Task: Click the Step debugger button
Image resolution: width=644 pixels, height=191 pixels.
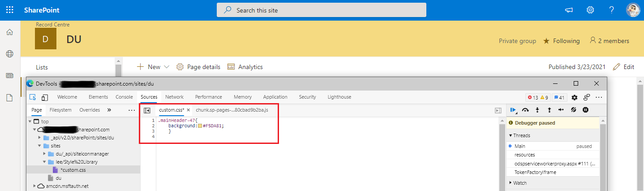Action: [x=561, y=110]
